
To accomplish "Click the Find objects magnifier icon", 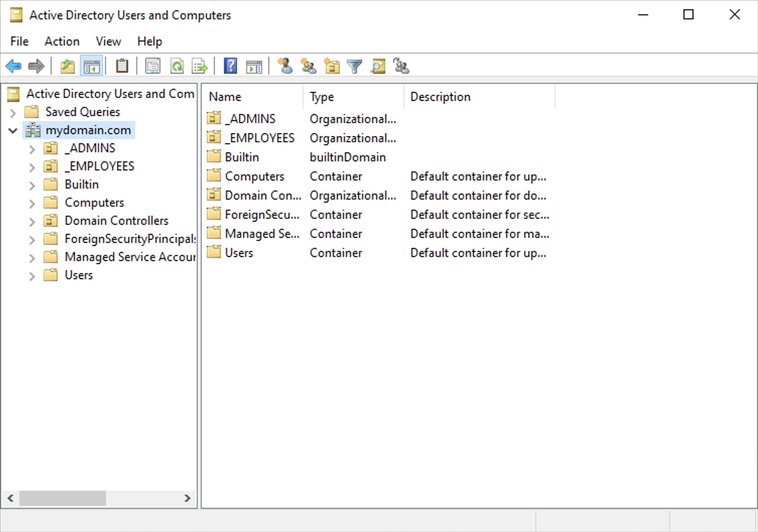I will point(378,66).
